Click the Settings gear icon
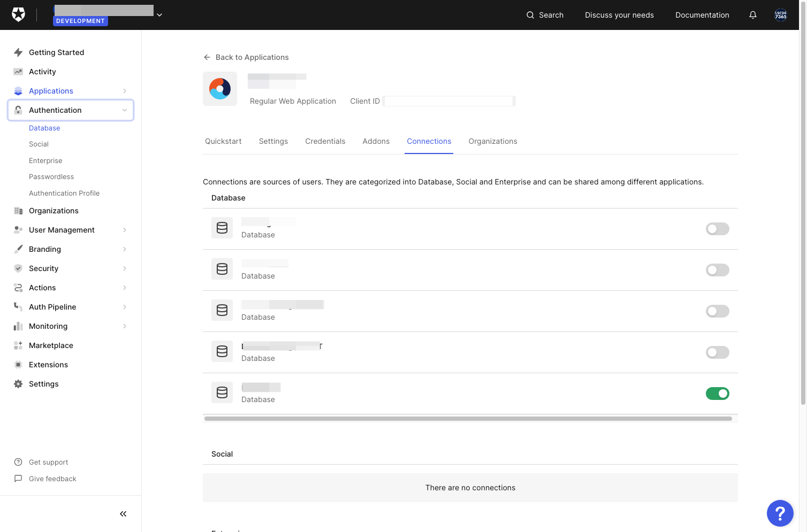The height and width of the screenshot is (532, 807). (18, 384)
